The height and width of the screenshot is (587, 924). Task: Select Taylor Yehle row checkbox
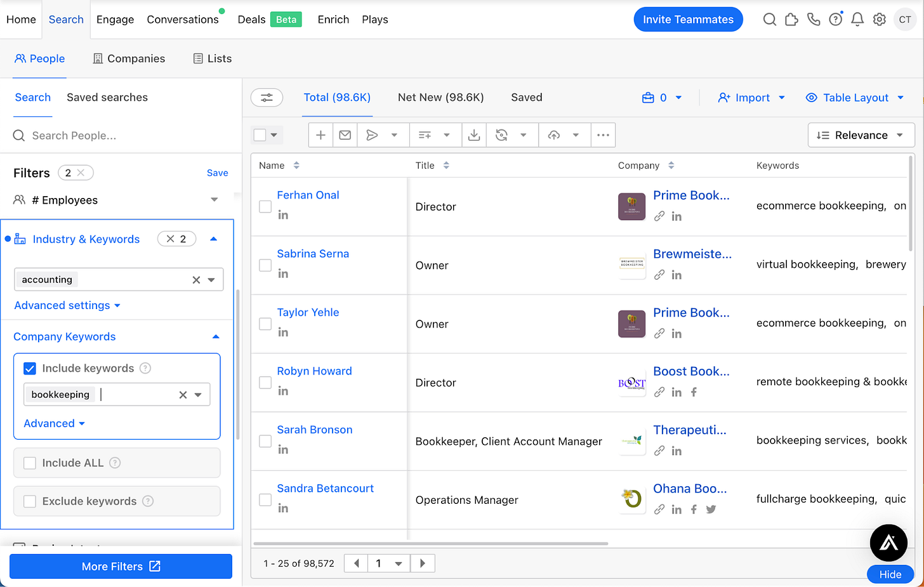265,324
